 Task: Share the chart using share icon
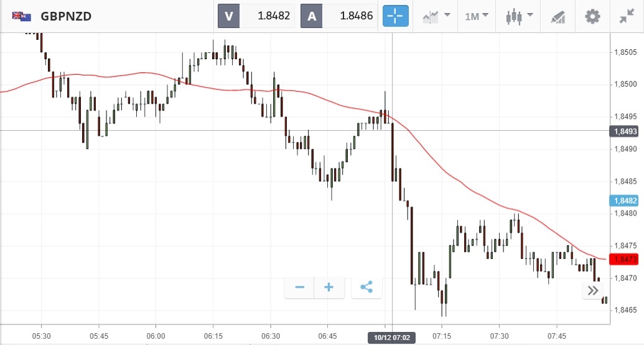coord(366,287)
